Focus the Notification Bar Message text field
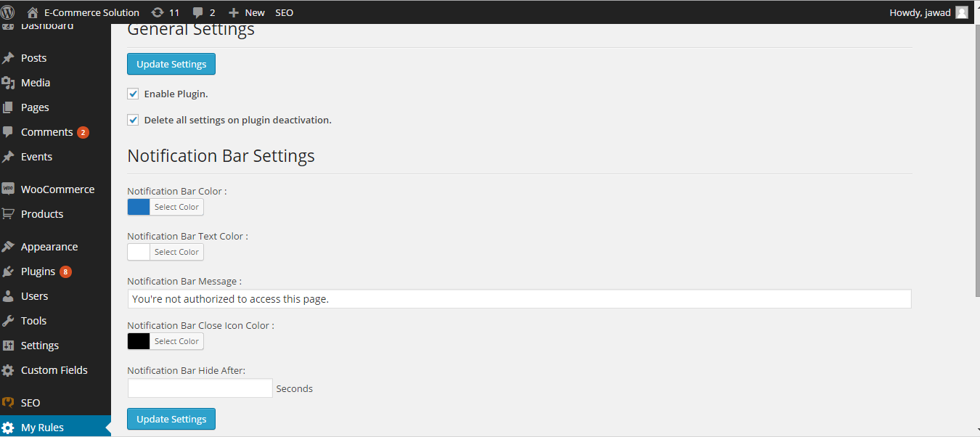The image size is (980, 437). (519, 298)
